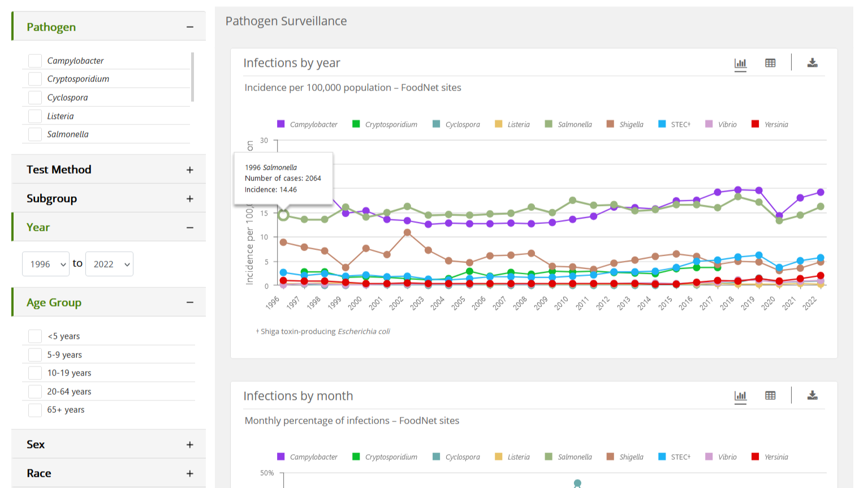This screenshot has height=488, width=868.
Task: Select the 10-19 years age group
Action: pos(35,373)
